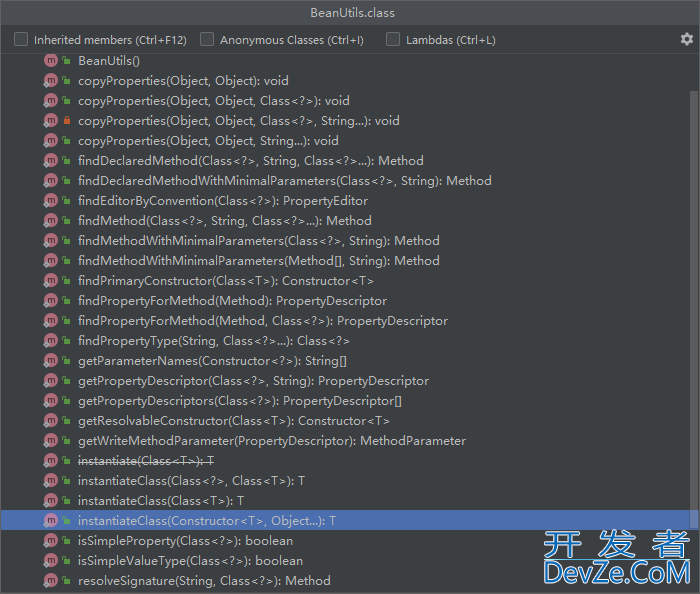This screenshot has height=594, width=700.
Task: Select findMethodWithMinimalParameters(Method[], String): Method
Action: (345, 261)
